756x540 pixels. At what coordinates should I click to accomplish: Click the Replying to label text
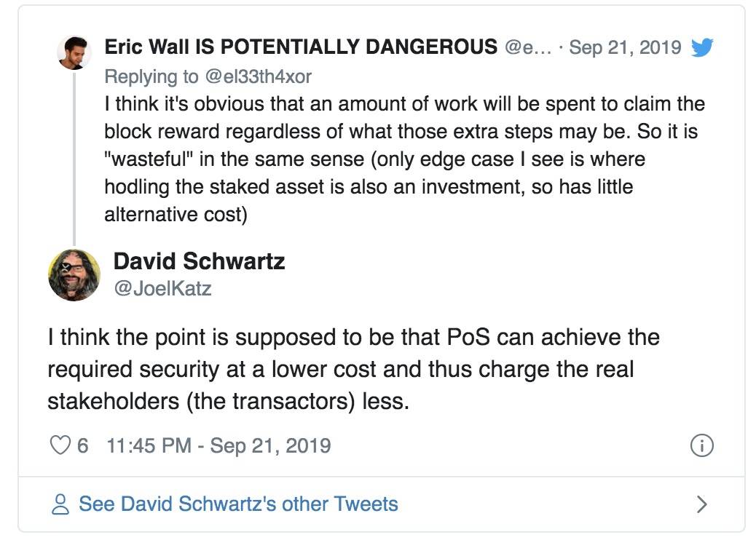(151, 76)
